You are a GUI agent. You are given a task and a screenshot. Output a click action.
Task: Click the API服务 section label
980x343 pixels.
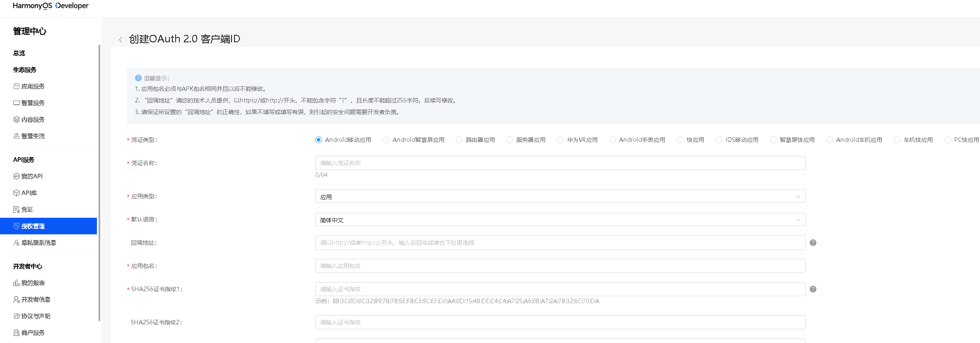click(x=24, y=160)
